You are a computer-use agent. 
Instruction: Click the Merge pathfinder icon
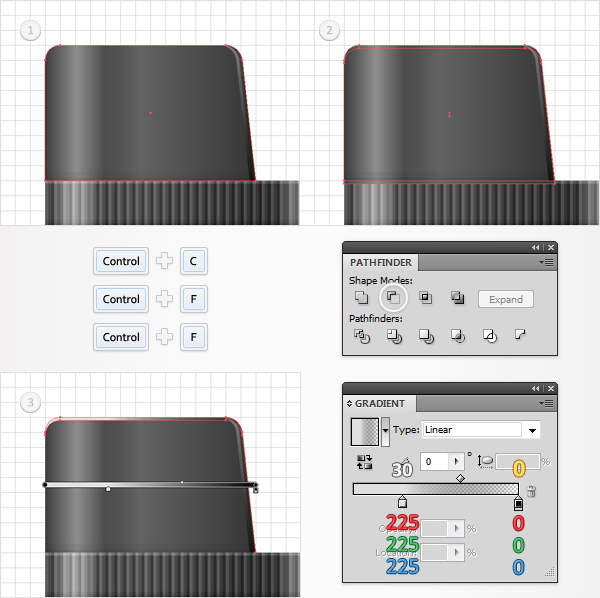426,336
